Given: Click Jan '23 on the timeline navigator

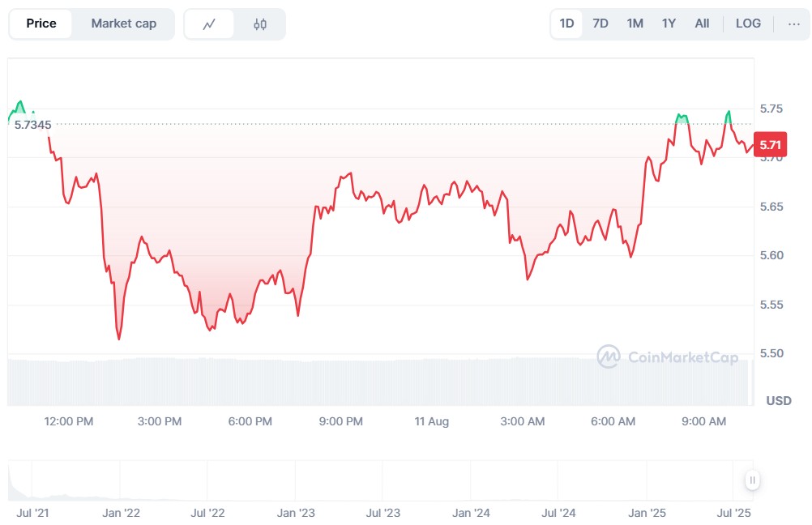Looking at the screenshot, I should (x=296, y=513).
